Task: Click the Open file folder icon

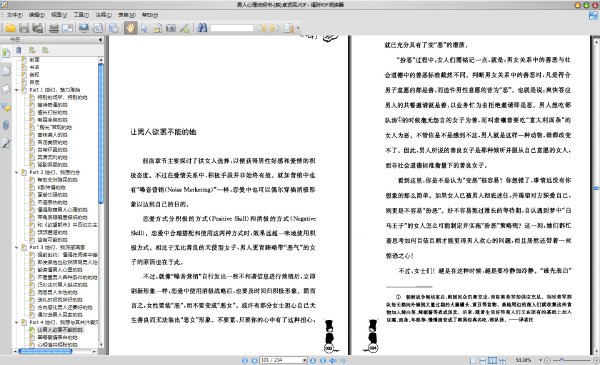Action: 11,28
